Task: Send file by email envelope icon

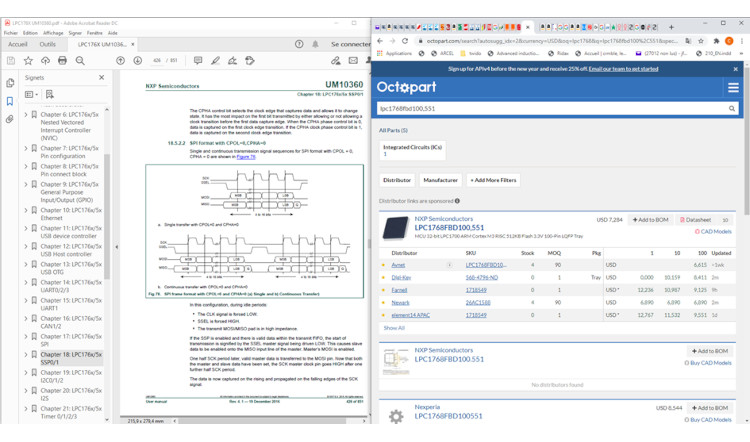Action: (x=353, y=61)
